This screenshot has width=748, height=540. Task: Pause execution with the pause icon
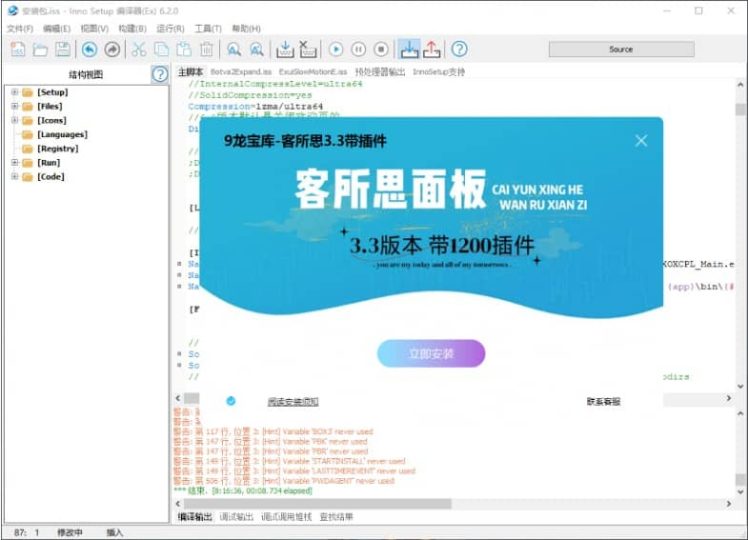click(x=358, y=49)
